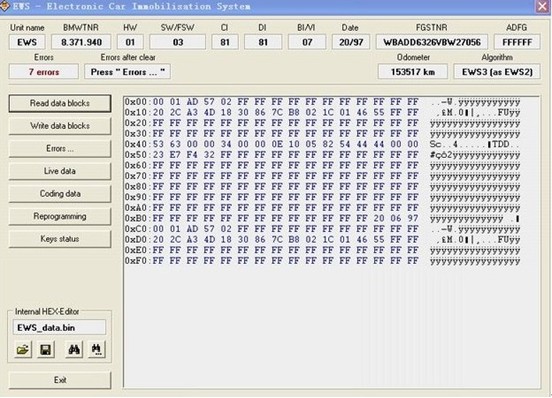Click the EWS window title bar icon

(x=4, y=6)
